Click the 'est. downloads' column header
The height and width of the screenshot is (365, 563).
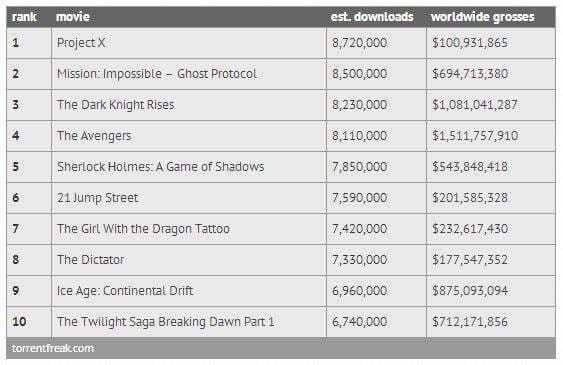(x=372, y=17)
